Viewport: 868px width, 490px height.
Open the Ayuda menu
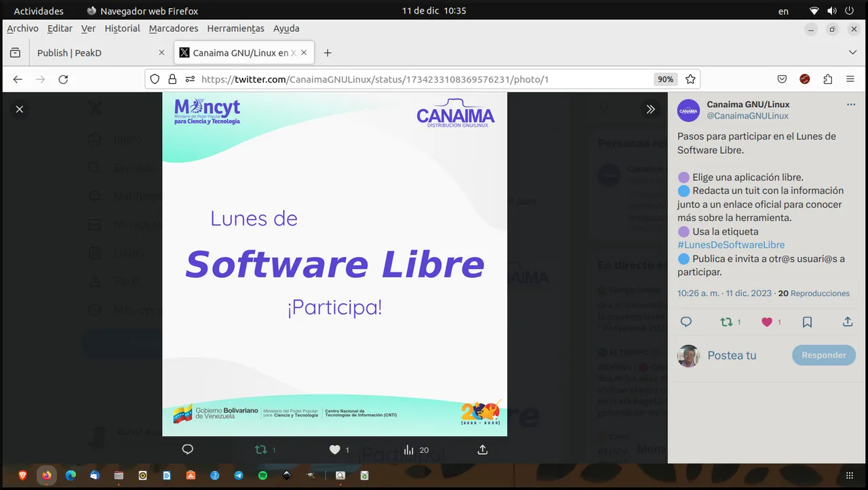[286, 28]
